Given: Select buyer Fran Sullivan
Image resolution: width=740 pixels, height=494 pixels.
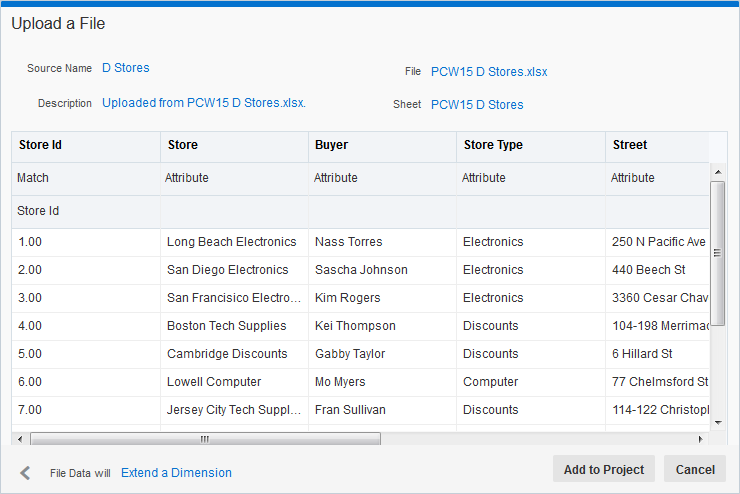Looking at the screenshot, I should coord(382,410).
